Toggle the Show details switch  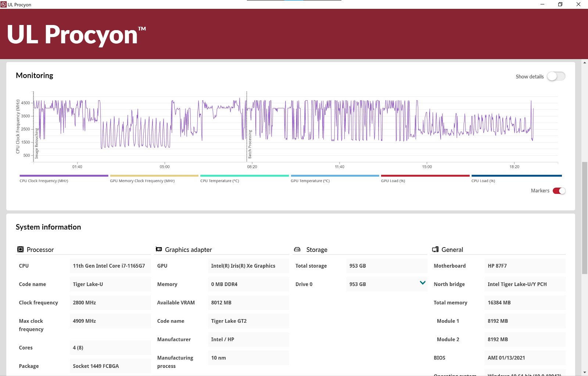click(556, 76)
